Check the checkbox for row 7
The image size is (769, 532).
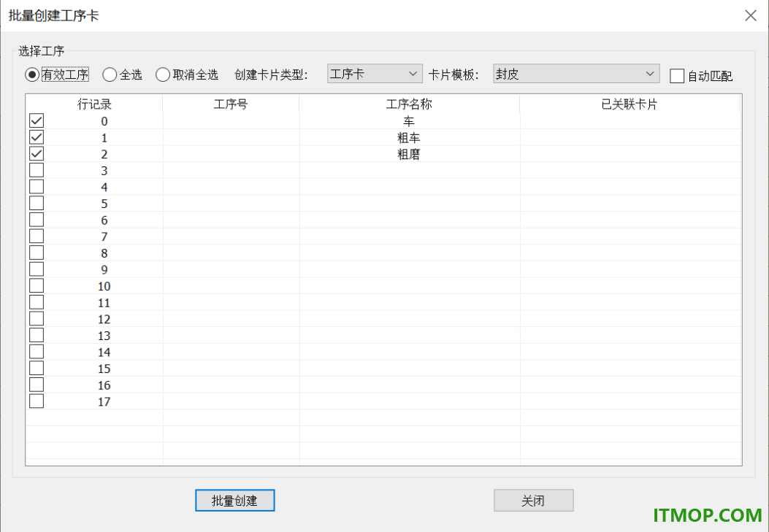coord(37,236)
